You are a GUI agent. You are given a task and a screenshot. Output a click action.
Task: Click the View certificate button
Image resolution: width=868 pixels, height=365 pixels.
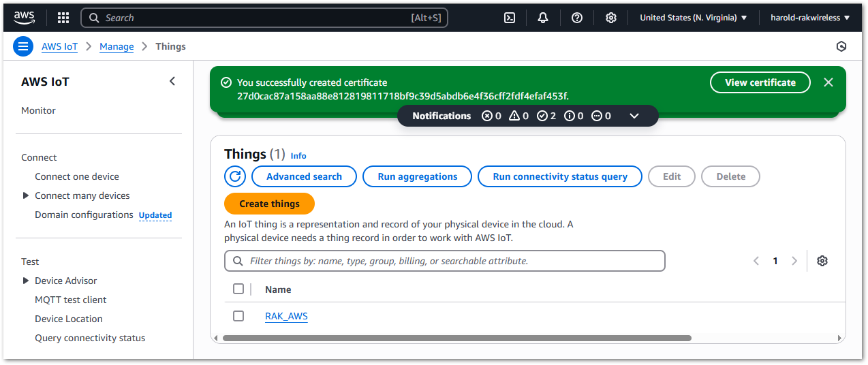[x=760, y=82]
